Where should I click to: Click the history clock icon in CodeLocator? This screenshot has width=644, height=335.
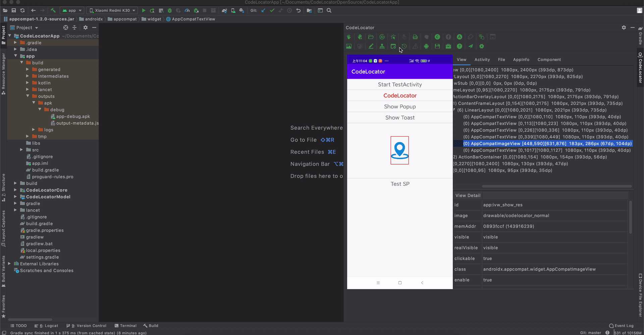404,47
